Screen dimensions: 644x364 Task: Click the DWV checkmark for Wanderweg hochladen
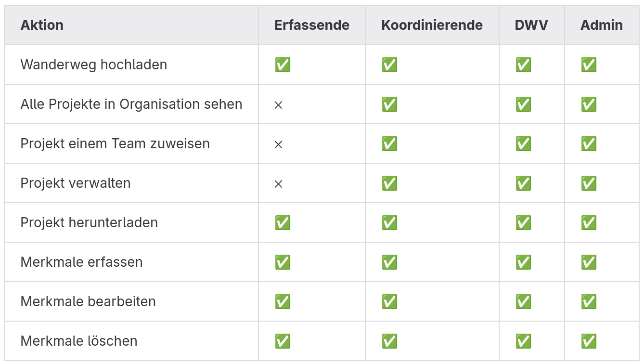(523, 65)
